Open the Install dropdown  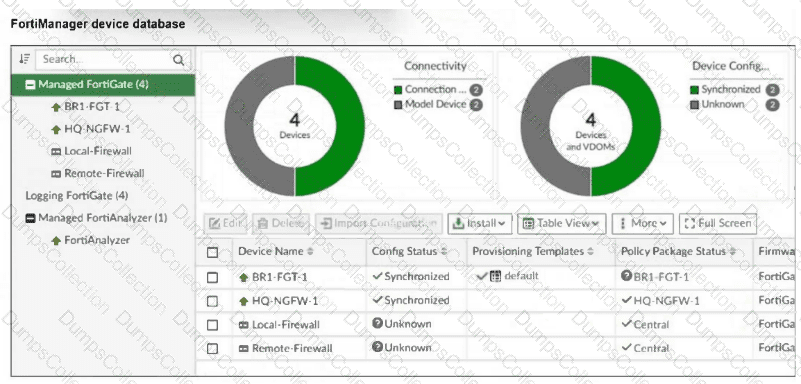(480, 224)
